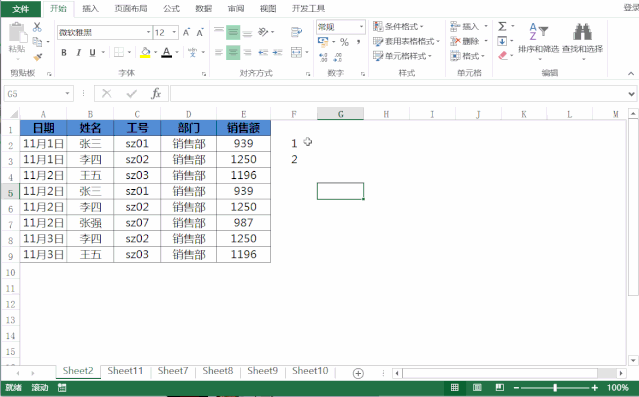Click the text orientation icon

[263, 32]
